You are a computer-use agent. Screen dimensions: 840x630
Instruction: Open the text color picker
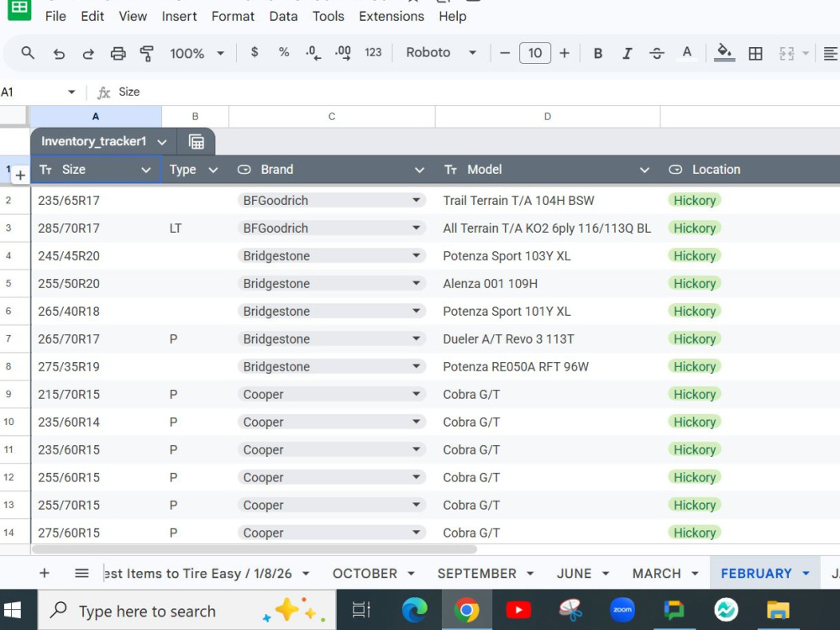click(x=687, y=53)
